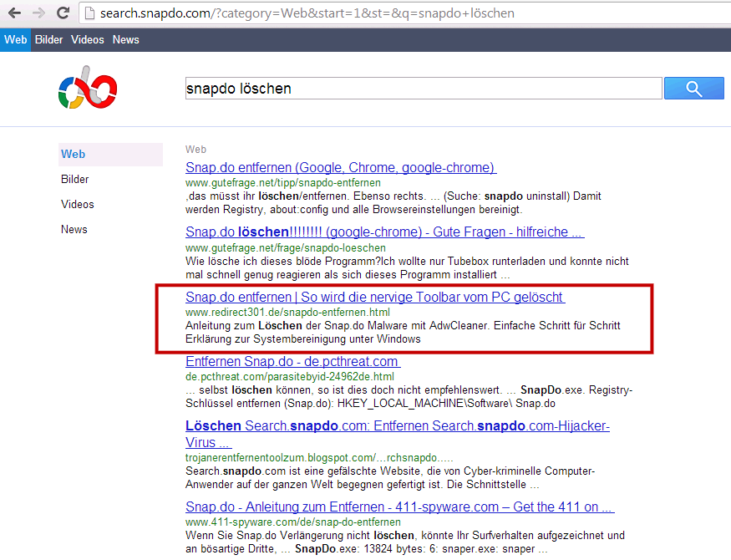The image size is (731, 560).
Task: Open 'Entfernen Snap.do - de.pcthreat.com' result
Action: [292, 361]
